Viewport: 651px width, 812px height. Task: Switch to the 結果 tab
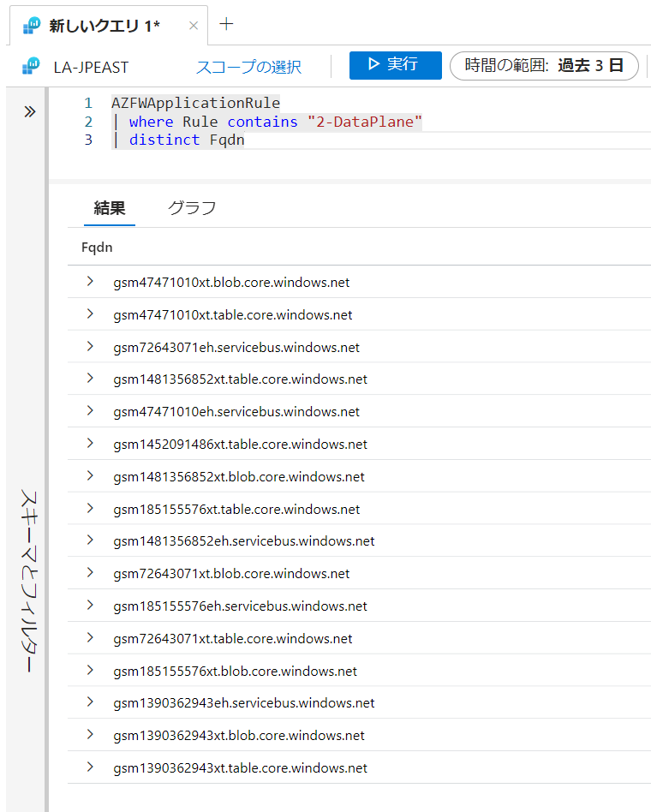point(110,208)
